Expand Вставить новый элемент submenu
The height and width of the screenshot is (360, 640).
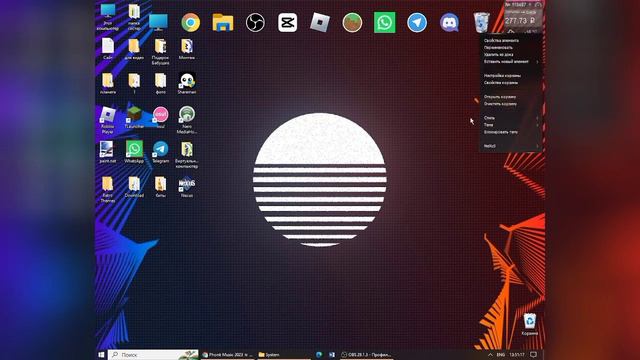tap(510, 62)
